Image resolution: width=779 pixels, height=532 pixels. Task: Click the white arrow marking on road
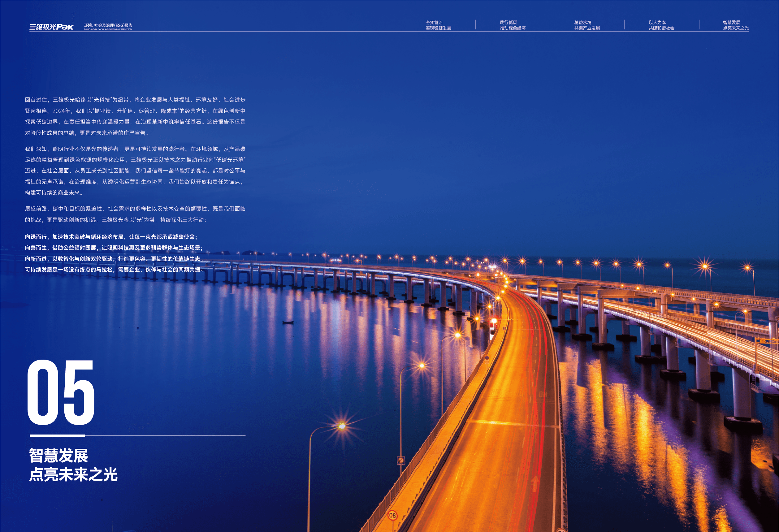click(x=535, y=484)
